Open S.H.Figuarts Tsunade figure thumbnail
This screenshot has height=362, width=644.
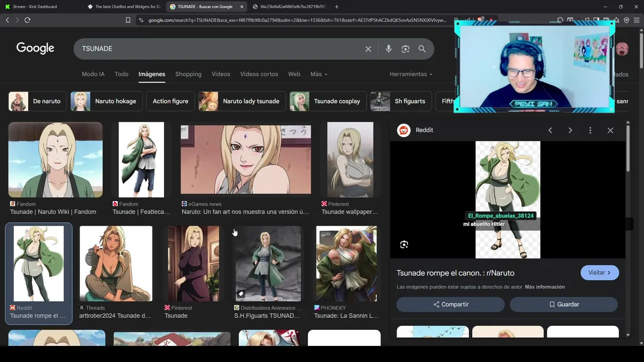[268, 263]
